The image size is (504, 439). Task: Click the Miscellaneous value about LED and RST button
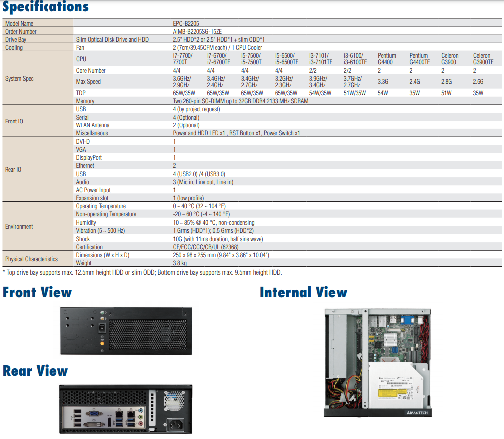(x=236, y=133)
